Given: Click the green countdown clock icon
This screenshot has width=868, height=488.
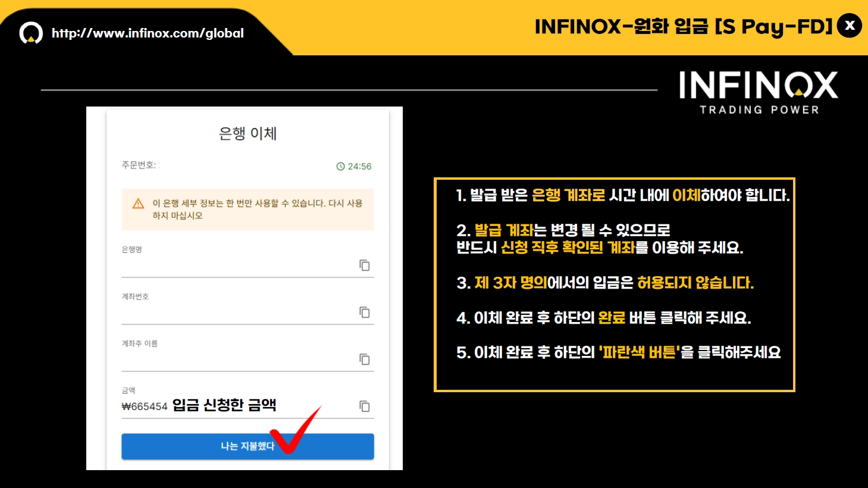Looking at the screenshot, I should click(x=340, y=166).
